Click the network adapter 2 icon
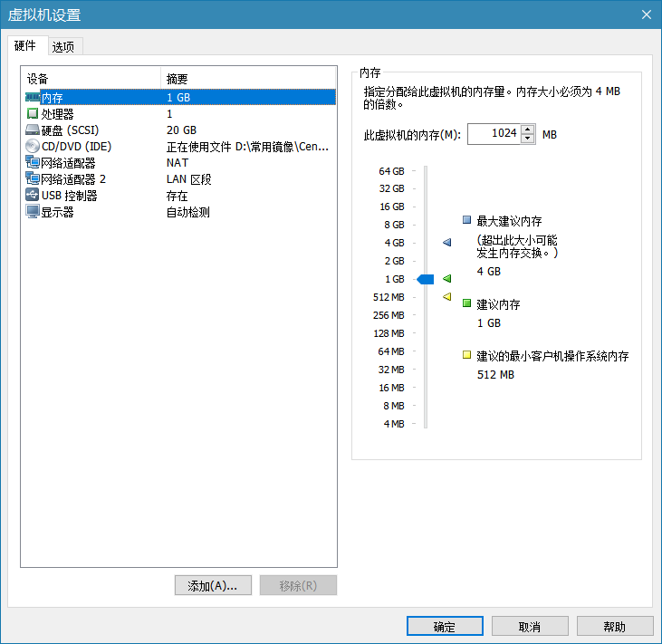Screen dimensions: 662x644 click(33, 178)
